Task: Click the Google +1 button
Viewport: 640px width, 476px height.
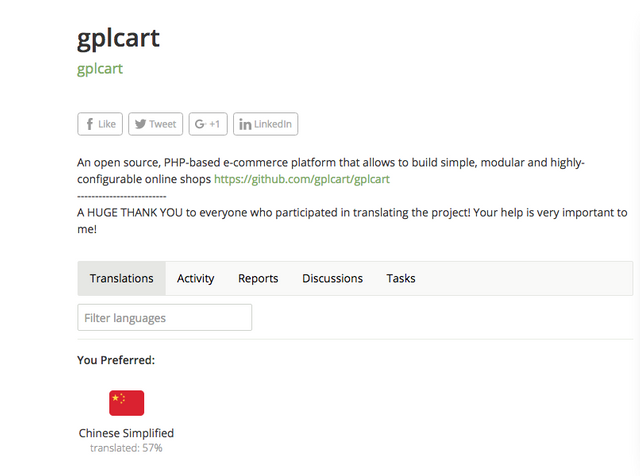Action: click(x=208, y=124)
